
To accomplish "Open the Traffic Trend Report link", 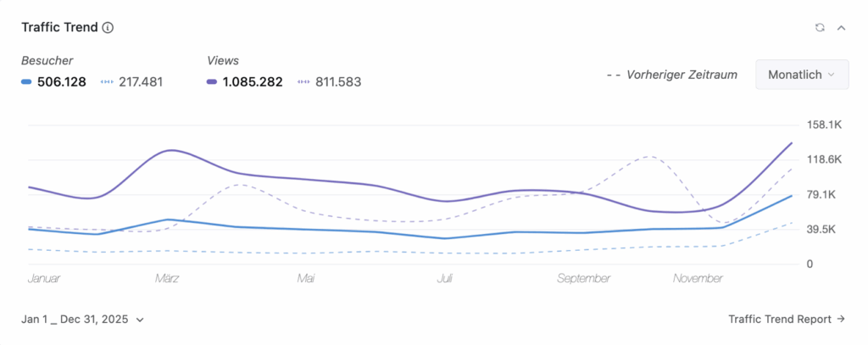I will (781, 320).
